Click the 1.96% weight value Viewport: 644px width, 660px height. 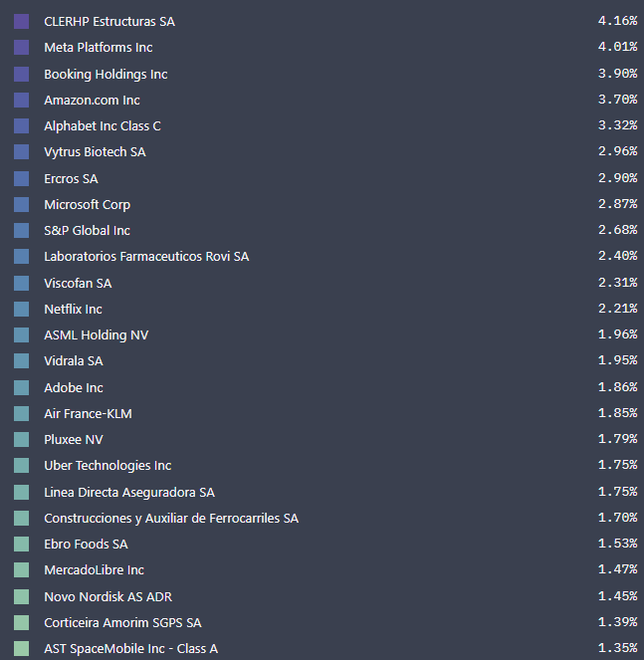(617, 334)
